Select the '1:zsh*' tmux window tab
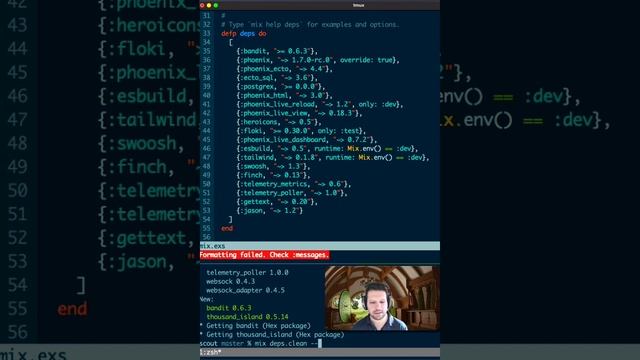Image resolution: width=640 pixels, height=360 pixels. (211, 352)
